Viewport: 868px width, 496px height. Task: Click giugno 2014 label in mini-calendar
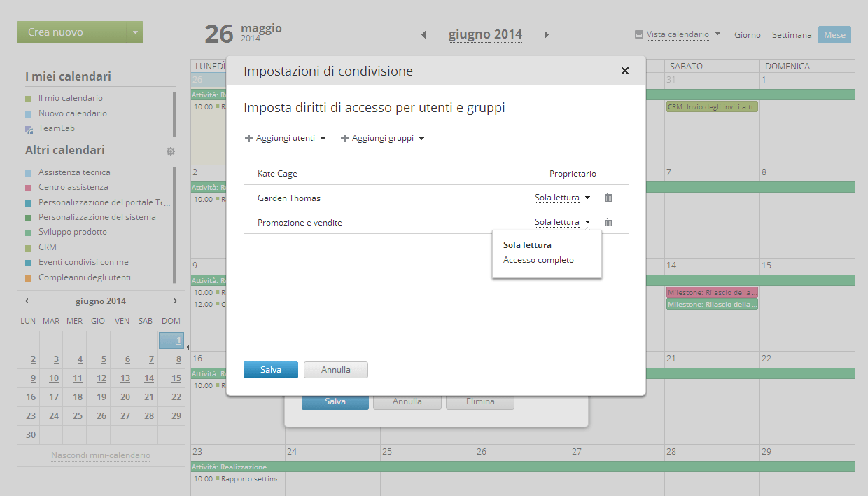(x=101, y=301)
